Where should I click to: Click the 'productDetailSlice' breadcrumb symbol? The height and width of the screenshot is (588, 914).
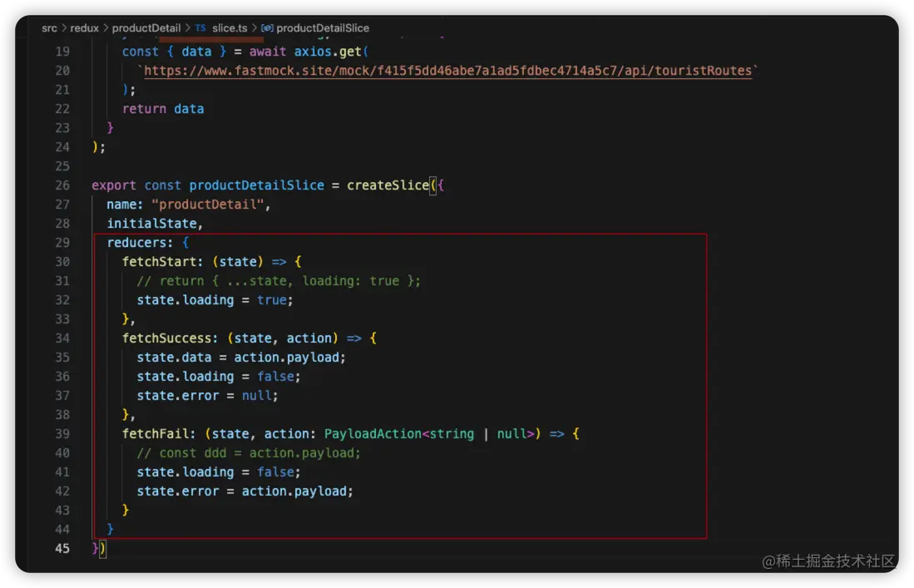[x=323, y=28]
